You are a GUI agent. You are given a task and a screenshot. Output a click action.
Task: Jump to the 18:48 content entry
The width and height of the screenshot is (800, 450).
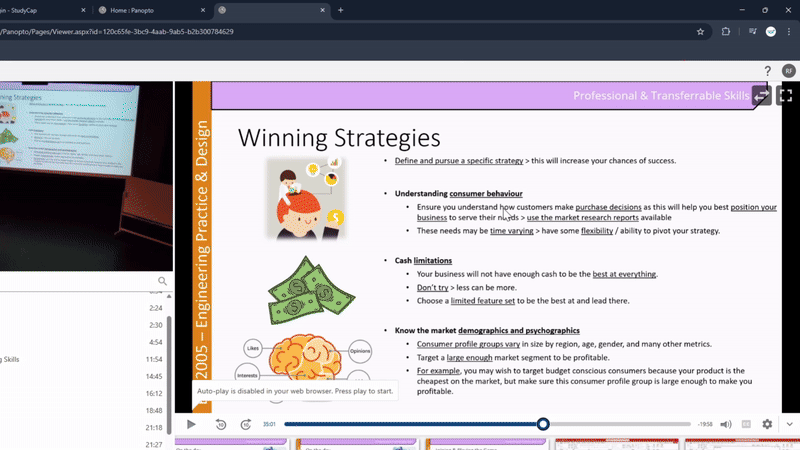coord(154,411)
